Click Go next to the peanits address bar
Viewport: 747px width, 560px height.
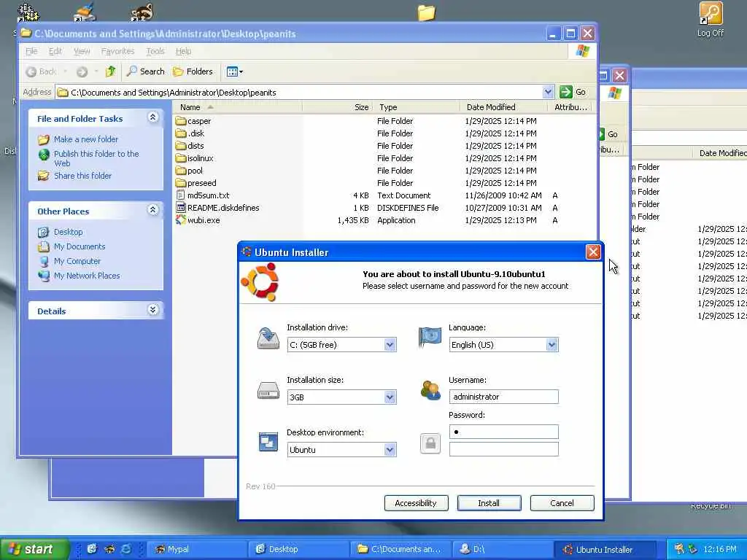[573, 92]
